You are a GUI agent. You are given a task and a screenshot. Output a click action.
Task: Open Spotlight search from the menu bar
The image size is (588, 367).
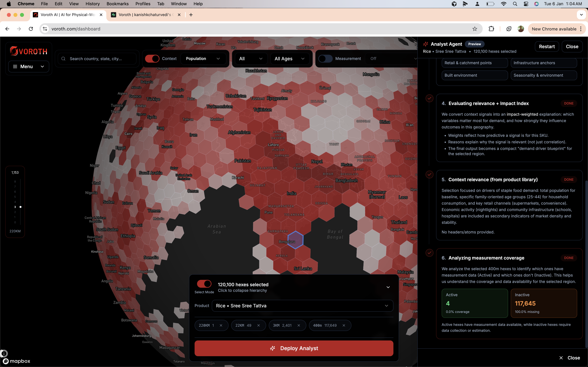pos(515,4)
